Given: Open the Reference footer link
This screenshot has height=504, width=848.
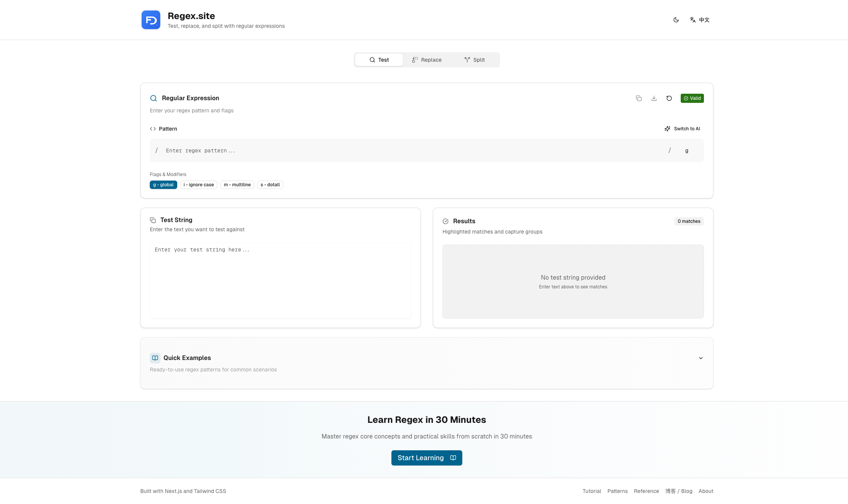Looking at the screenshot, I should pos(646,491).
